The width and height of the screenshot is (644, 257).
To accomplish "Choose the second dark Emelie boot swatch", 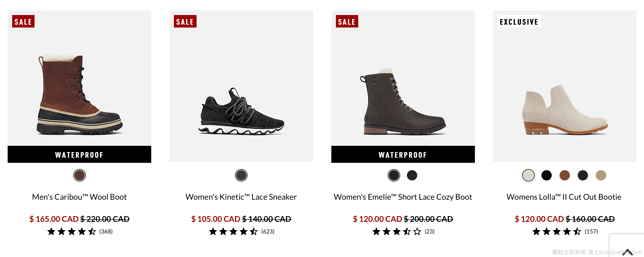I will tap(412, 175).
